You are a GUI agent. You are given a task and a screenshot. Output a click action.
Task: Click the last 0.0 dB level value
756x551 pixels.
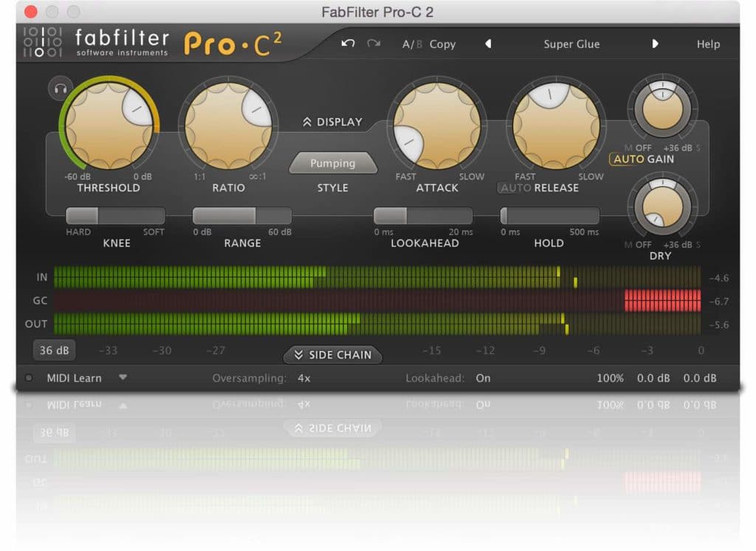(700, 378)
